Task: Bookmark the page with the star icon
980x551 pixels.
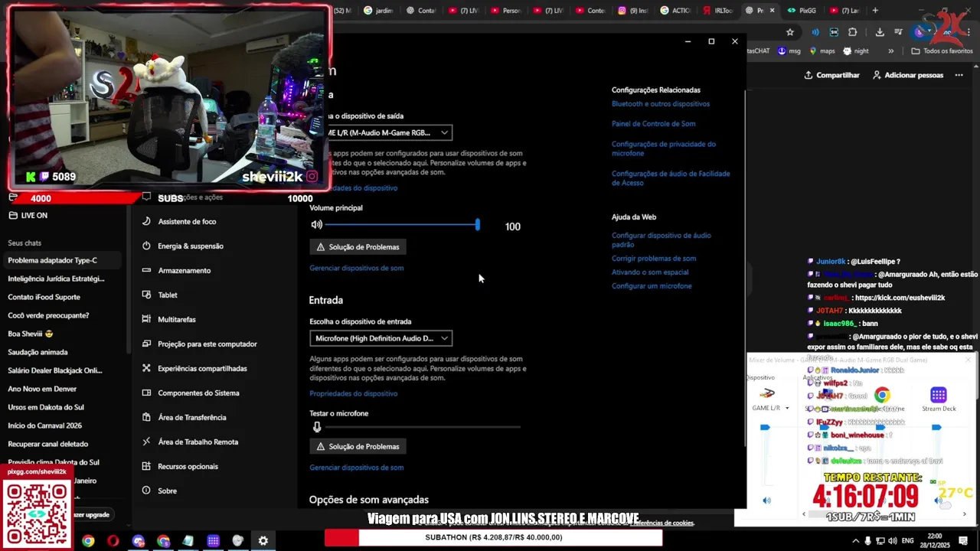Action: point(790,32)
